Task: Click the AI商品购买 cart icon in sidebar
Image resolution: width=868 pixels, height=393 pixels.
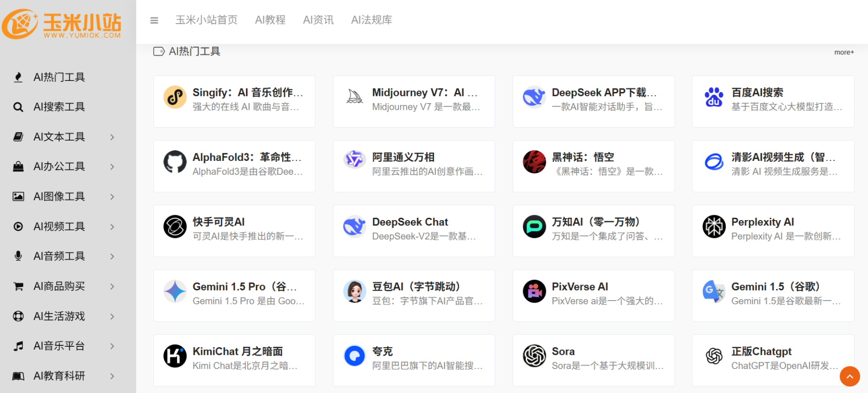Action: (x=18, y=286)
